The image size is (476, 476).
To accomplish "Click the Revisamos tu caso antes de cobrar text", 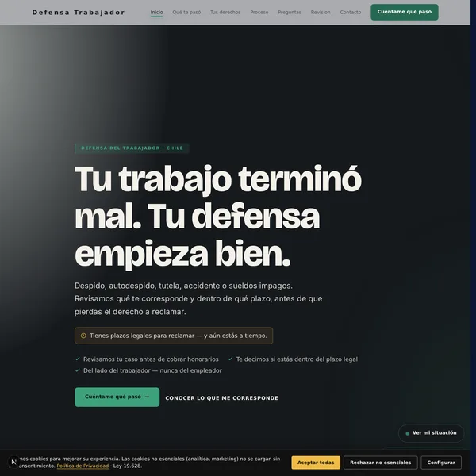I will (x=151, y=359).
